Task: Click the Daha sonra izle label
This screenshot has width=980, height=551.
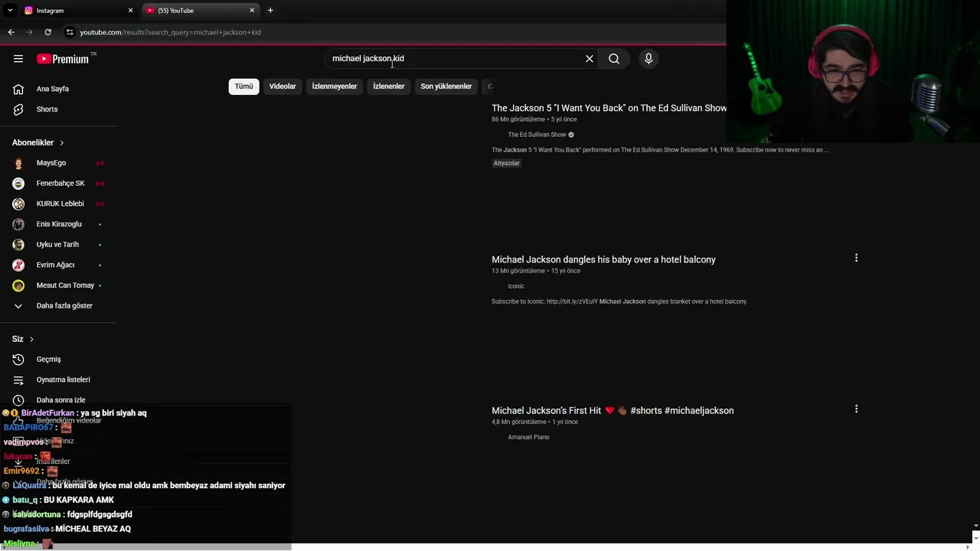Action: click(60, 400)
